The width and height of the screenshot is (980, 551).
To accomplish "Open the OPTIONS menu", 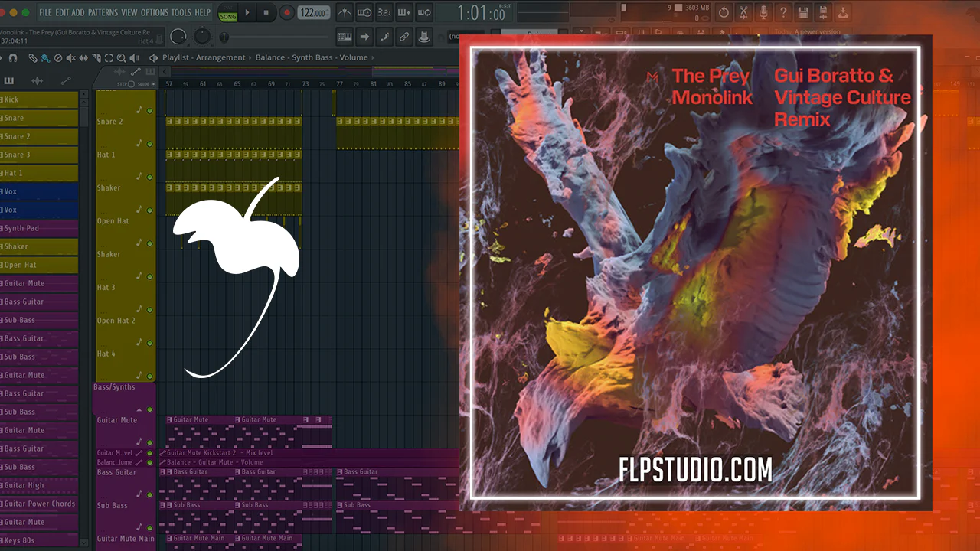I will coord(154,13).
